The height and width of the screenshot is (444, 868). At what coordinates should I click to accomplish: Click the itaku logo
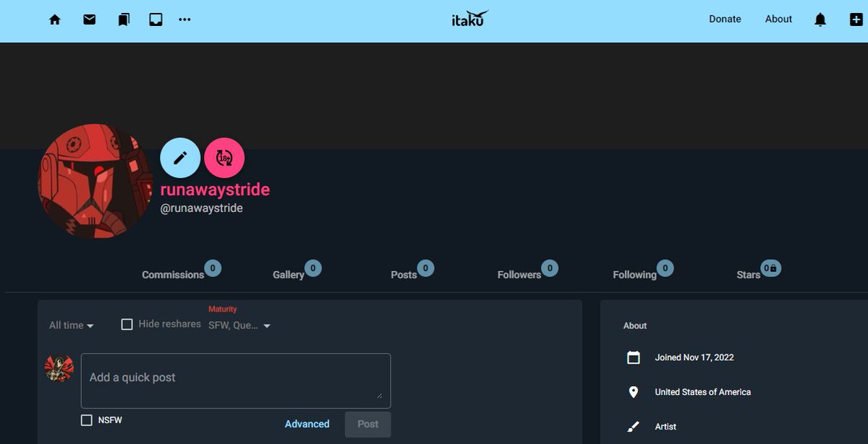coord(469,18)
